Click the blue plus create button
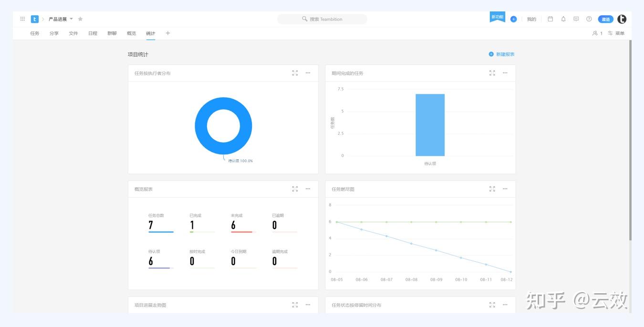The height and width of the screenshot is (327, 644). click(513, 19)
